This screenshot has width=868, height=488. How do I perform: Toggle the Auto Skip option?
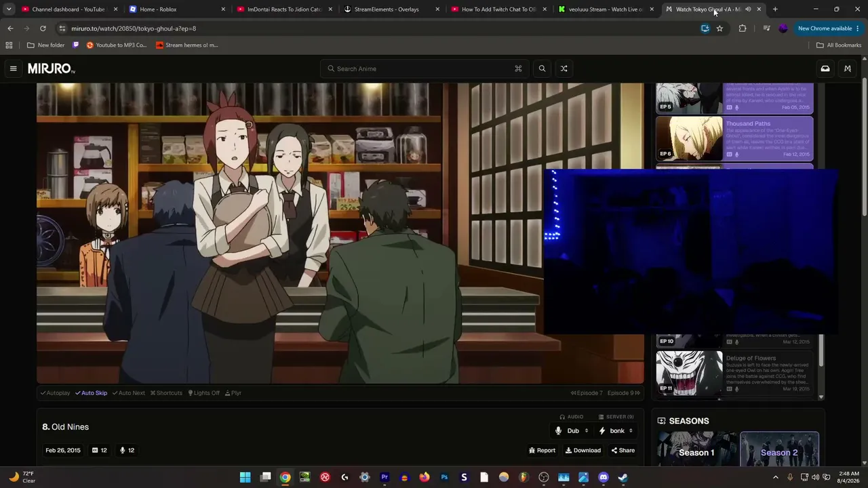(91, 393)
